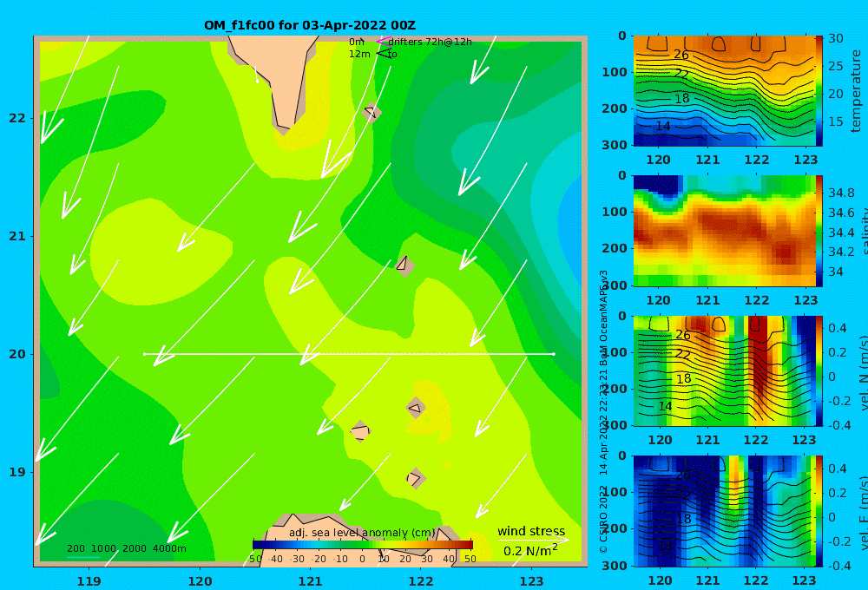This screenshot has height=590, width=868.
Task: Click the plot title OM_f1fc00 for 03-Apr-2022 00Z
Action: [310, 25]
